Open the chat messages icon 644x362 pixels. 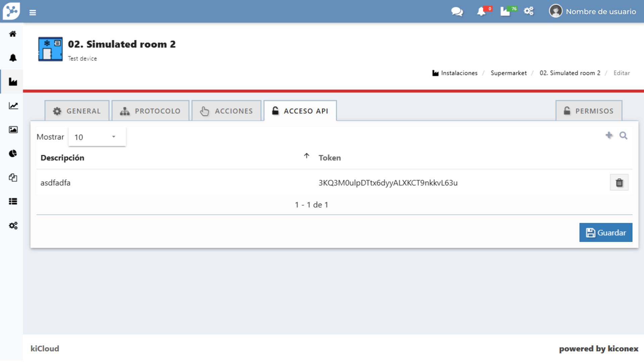click(x=457, y=12)
